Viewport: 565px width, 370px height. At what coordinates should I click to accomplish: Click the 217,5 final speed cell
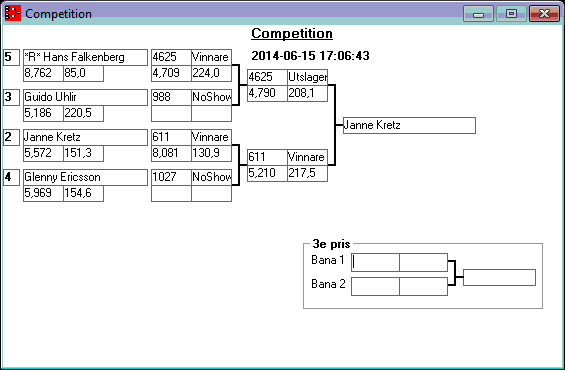coord(307,173)
